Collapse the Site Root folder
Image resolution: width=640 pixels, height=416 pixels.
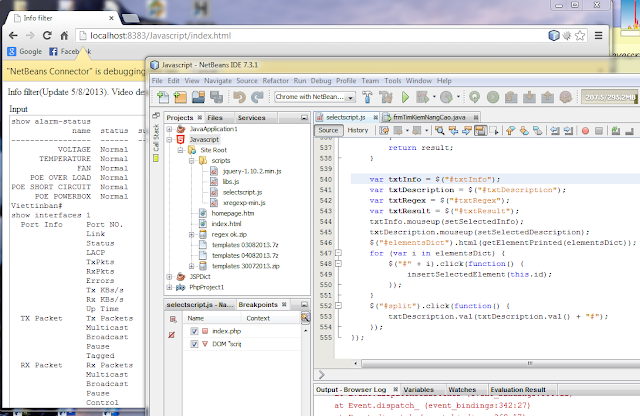(x=180, y=150)
